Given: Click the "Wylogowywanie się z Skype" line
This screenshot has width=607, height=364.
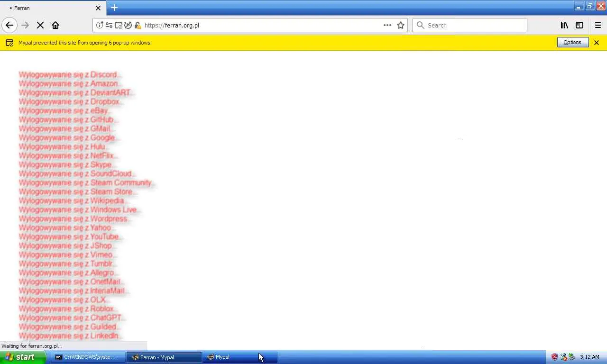Looking at the screenshot, I should pos(66,164).
